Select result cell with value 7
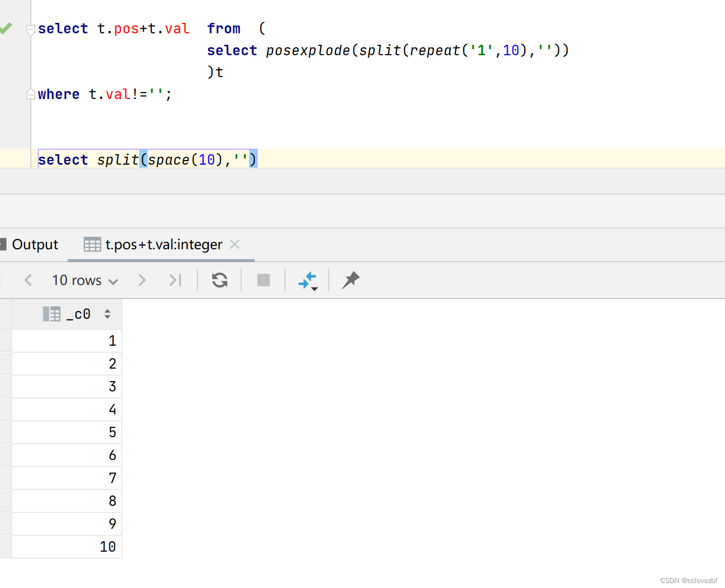 point(67,478)
